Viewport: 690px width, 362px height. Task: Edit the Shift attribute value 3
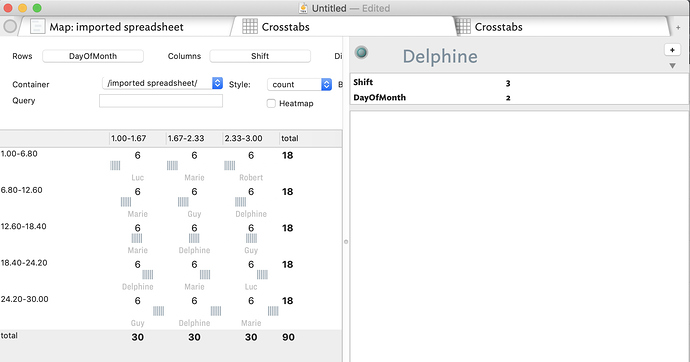pos(508,83)
